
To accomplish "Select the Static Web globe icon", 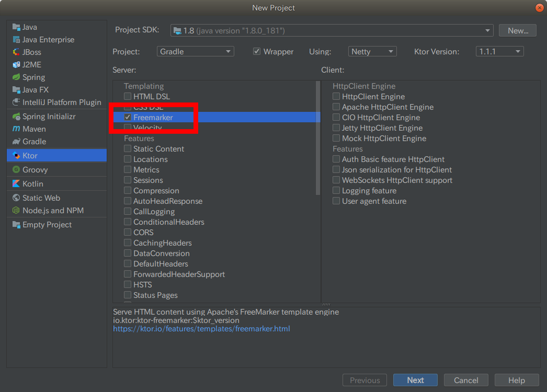I will coord(16,198).
